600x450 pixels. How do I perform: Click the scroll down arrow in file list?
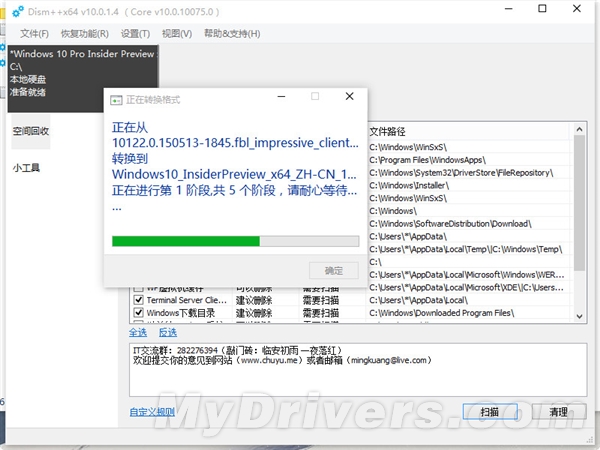coord(579,316)
